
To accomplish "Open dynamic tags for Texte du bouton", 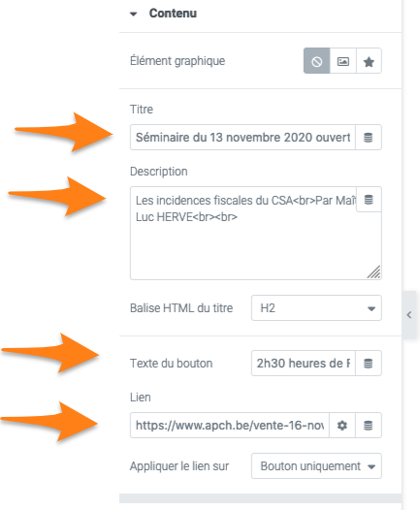I will (x=369, y=364).
